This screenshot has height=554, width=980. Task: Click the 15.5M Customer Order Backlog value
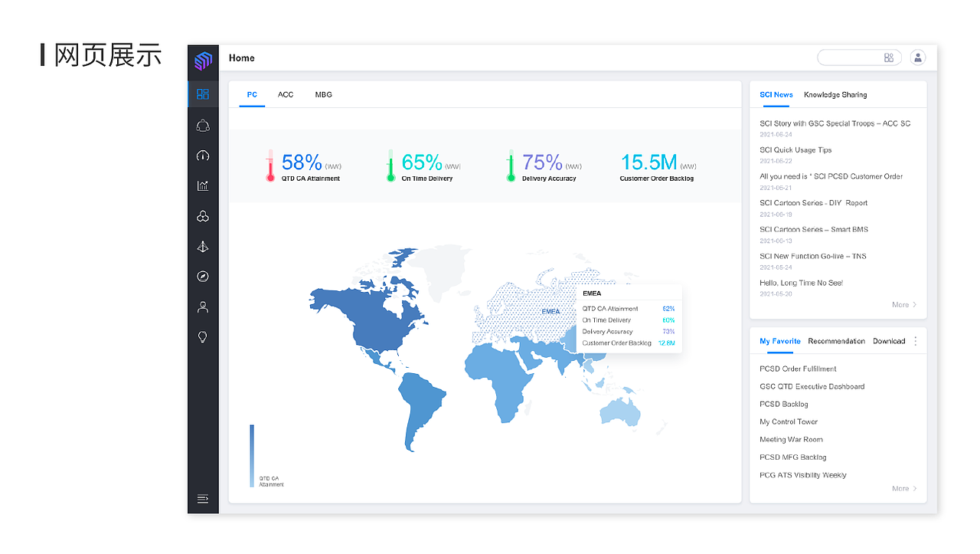[x=648, y=162]
